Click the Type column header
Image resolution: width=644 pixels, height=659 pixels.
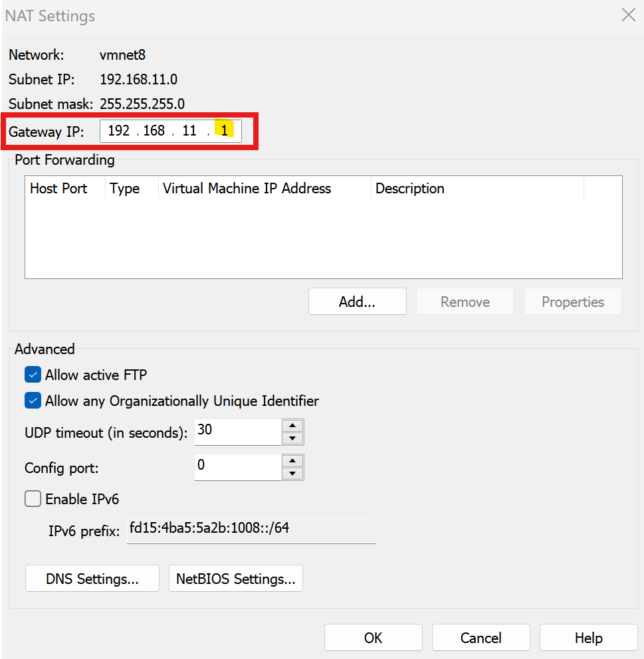132,188
